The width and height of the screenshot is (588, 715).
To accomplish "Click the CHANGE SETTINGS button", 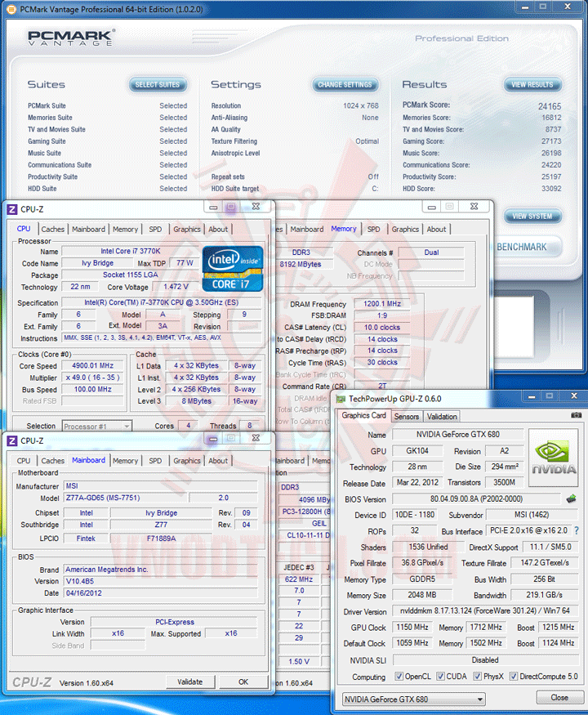I will [x=345, y=85].
